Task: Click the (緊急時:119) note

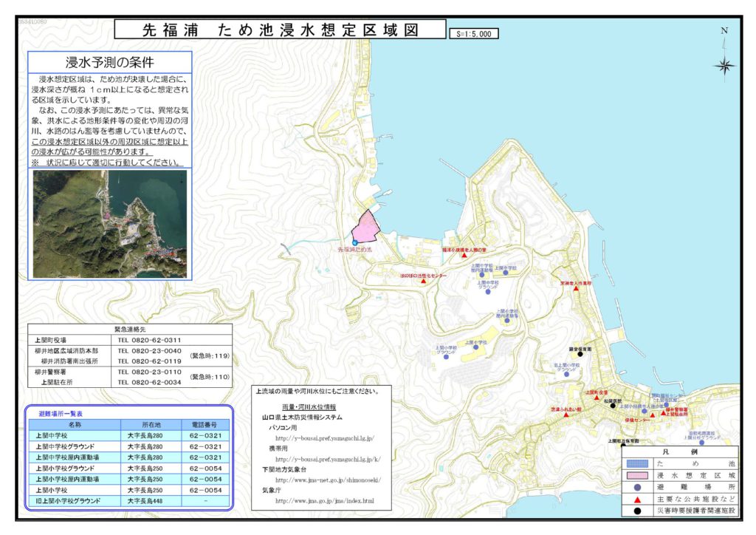Action: coord(210,356)
